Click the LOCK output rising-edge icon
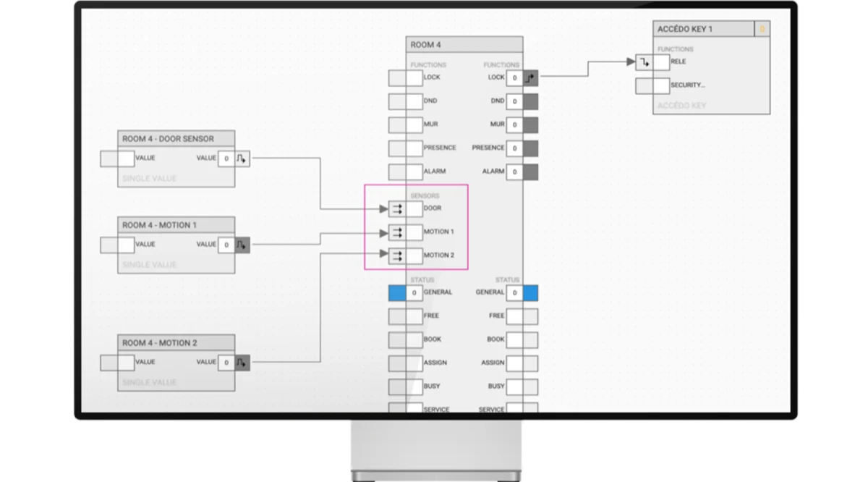The width and height of the screenshot is (868, 482). pyautogui.click(x=531, y=78)
